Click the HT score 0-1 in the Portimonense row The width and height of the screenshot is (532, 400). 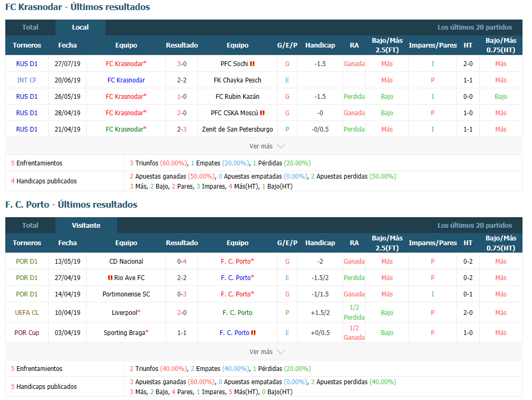click(468, 294)
